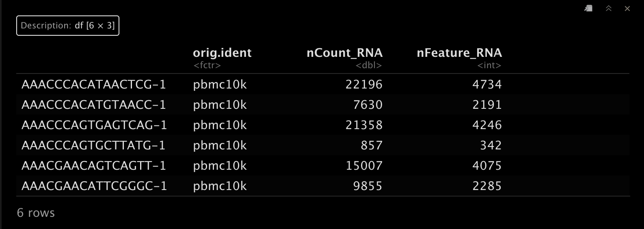Viewport: 644px width, 229px height.
Task: Click the row AAACCCAGTGCTTATG-1
Action: point(323,145)
